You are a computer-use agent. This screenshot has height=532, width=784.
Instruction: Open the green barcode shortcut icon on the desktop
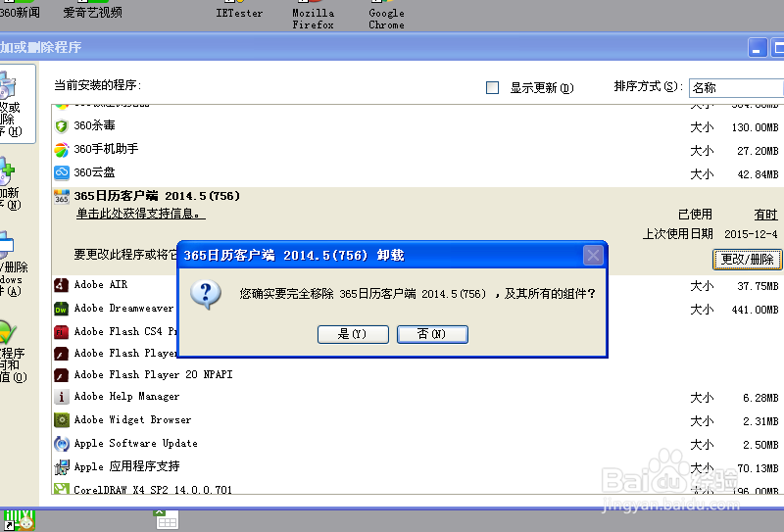(x=19, y=520)
